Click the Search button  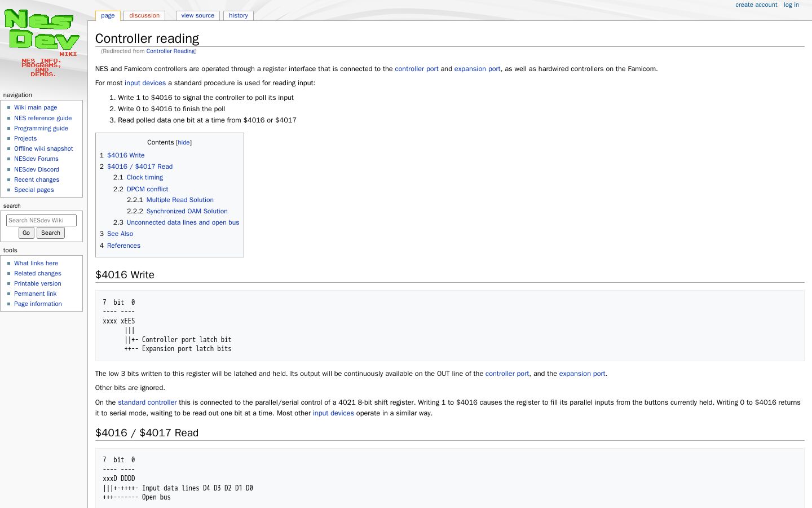(x=51, y=233)
